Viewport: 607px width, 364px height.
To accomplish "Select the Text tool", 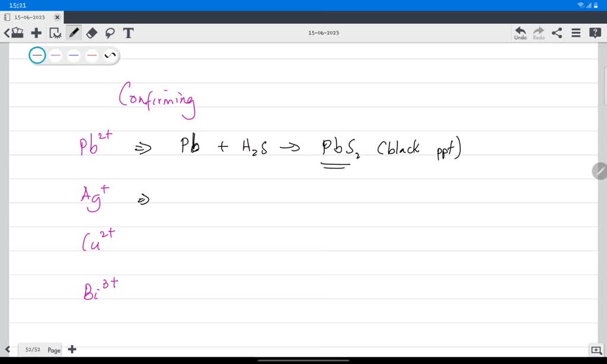I will tap(128, 33).
